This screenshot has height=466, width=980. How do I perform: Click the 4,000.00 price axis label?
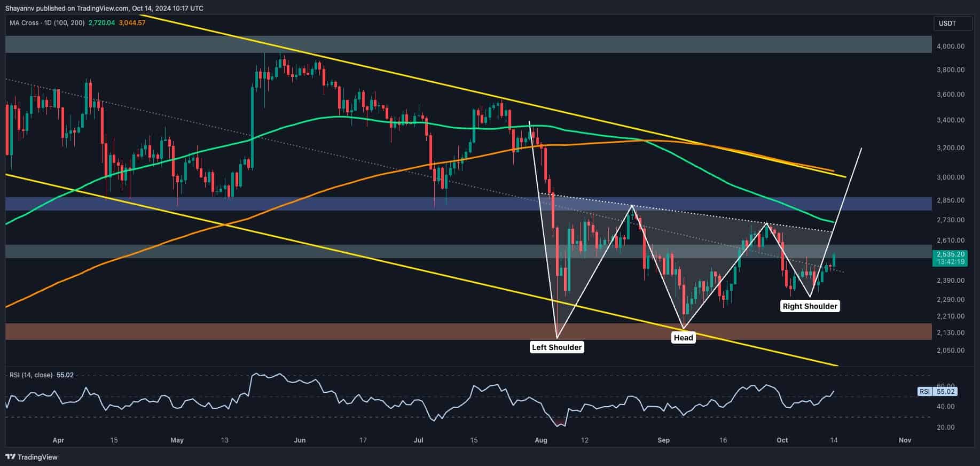950,46
